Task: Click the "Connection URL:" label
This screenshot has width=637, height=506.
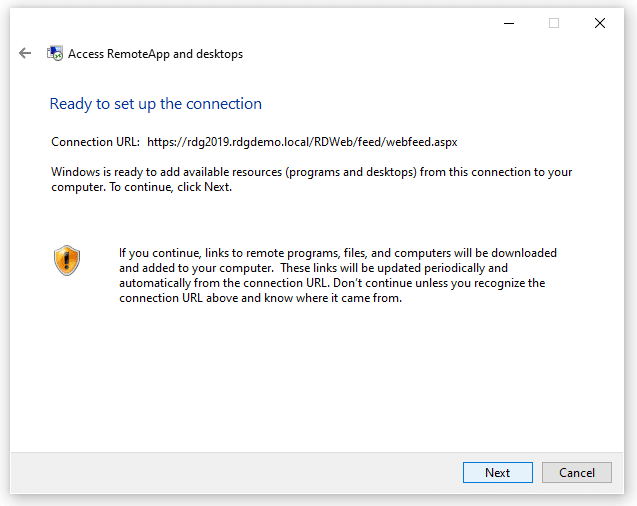Action: 96,142
